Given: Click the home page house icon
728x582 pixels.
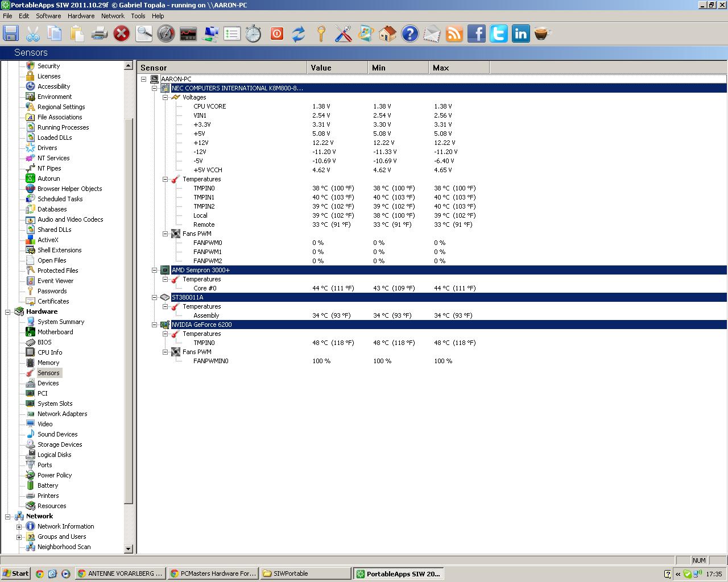Looking at the screenshot, I should [387, 34].
